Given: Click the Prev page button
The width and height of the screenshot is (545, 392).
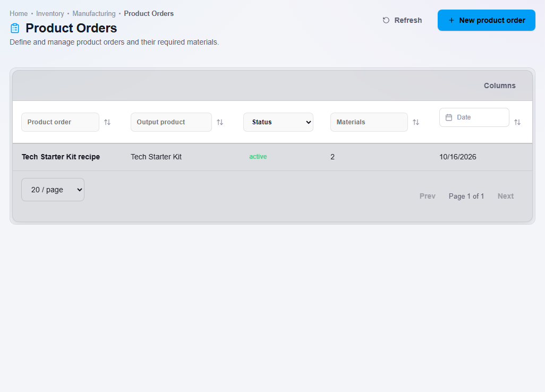Looking at the screenshot, I should pyautogui.click(x=427, y=196).
